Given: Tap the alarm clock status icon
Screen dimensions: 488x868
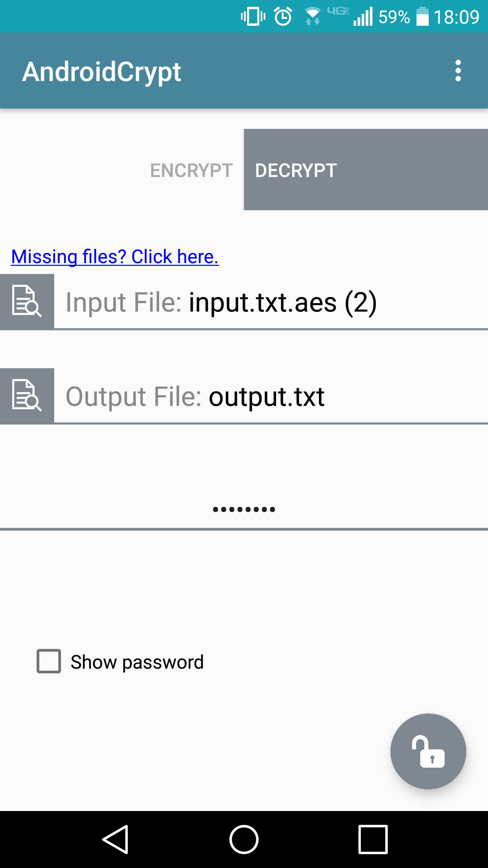Looking at the screenshot, I should (x=283, y=16).
